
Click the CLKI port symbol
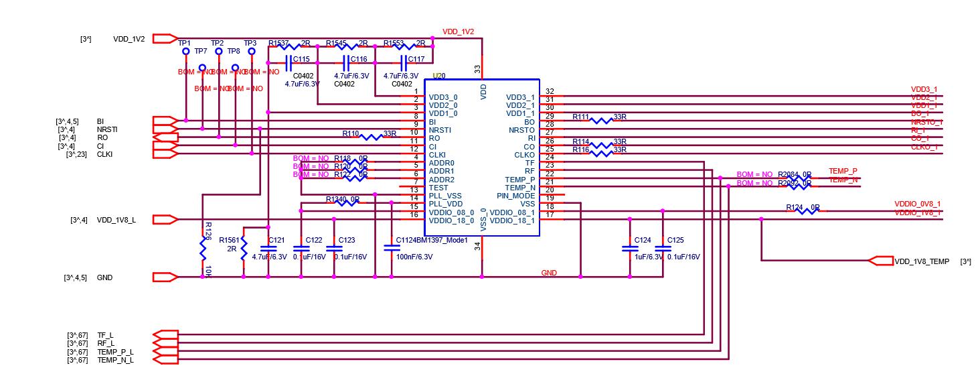tap(165, 153)
